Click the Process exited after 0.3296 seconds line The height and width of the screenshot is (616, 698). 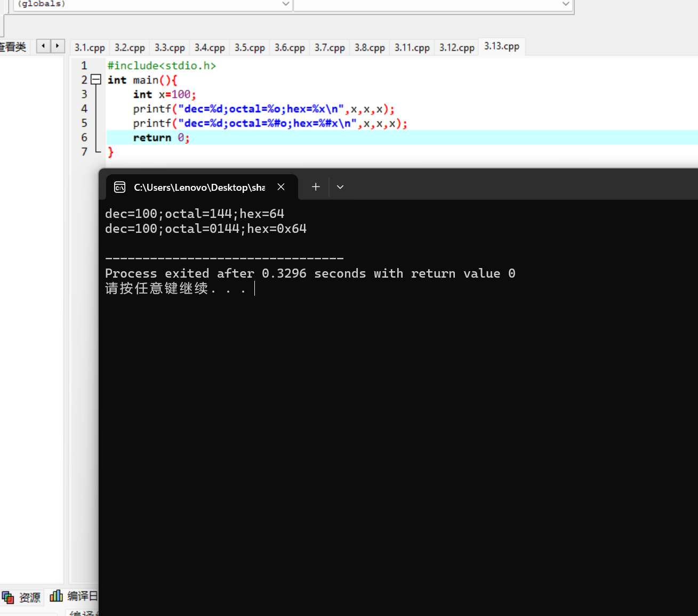[310, 273]
